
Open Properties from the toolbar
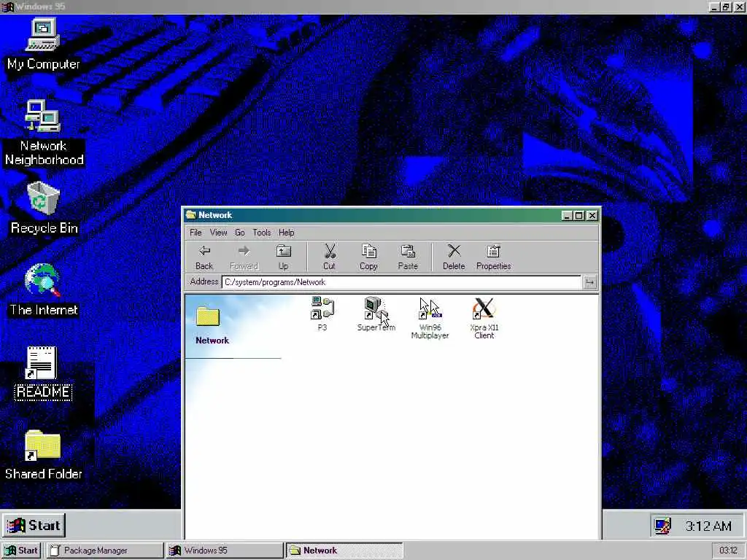(x=494, y=257)
